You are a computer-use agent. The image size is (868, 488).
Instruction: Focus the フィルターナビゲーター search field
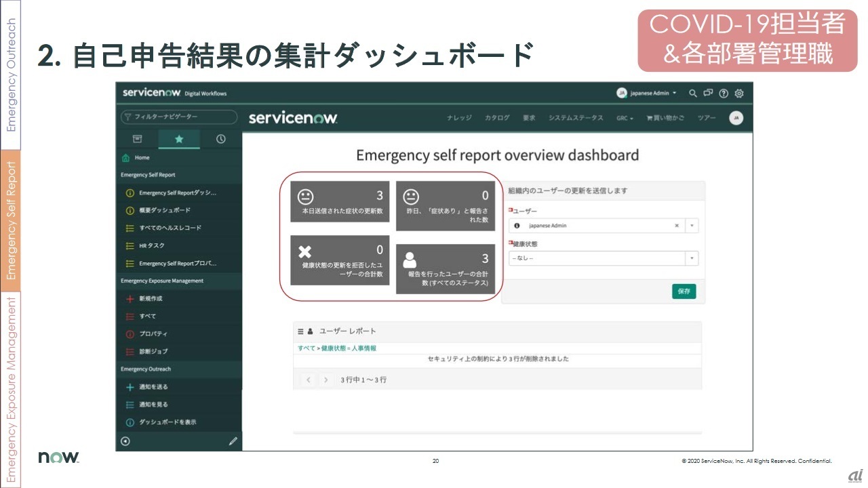pyautogui.click(x=179, y=117)
